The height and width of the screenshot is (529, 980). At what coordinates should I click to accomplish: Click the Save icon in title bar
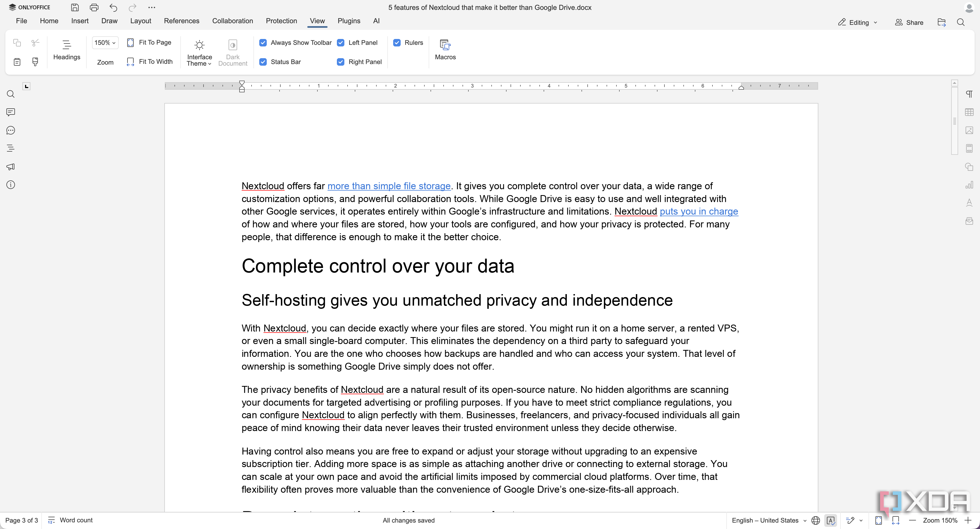tap(75, 7)
